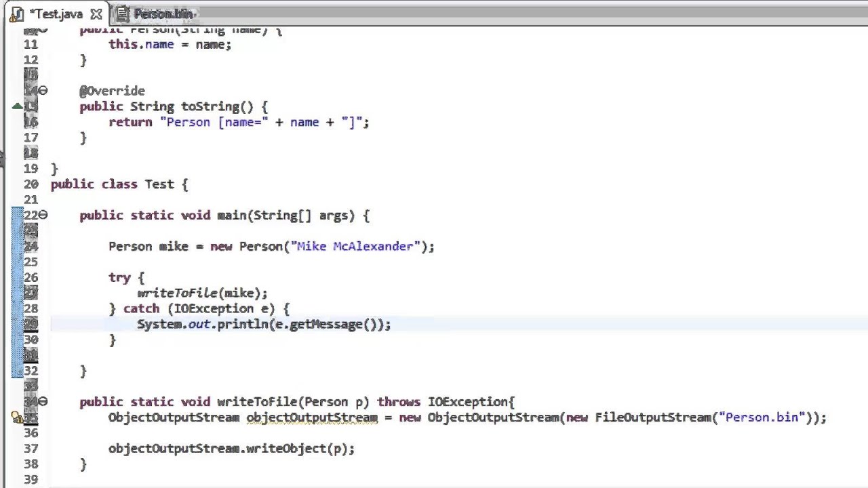Image resolution: width=868 pixels, height=488 pixels.
Task: Click the warning quick-fix icon at line 35
Action: pyautogui.click(x=17, y=418)
